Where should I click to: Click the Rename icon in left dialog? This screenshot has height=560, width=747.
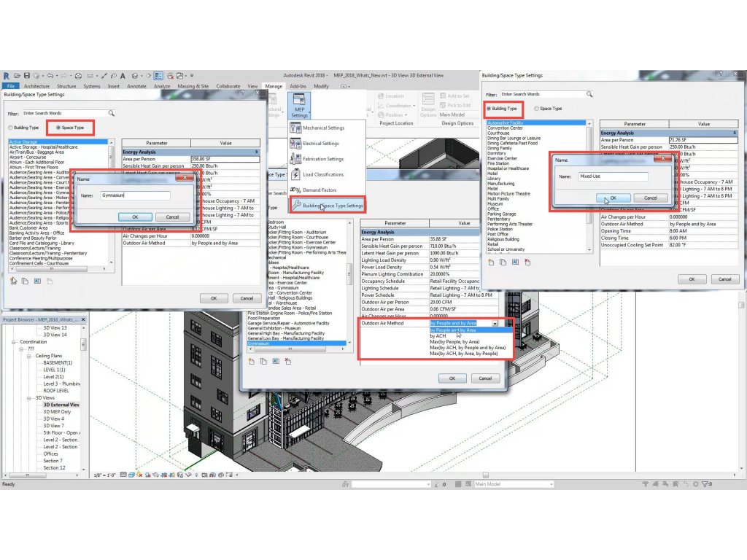point(38,281)
